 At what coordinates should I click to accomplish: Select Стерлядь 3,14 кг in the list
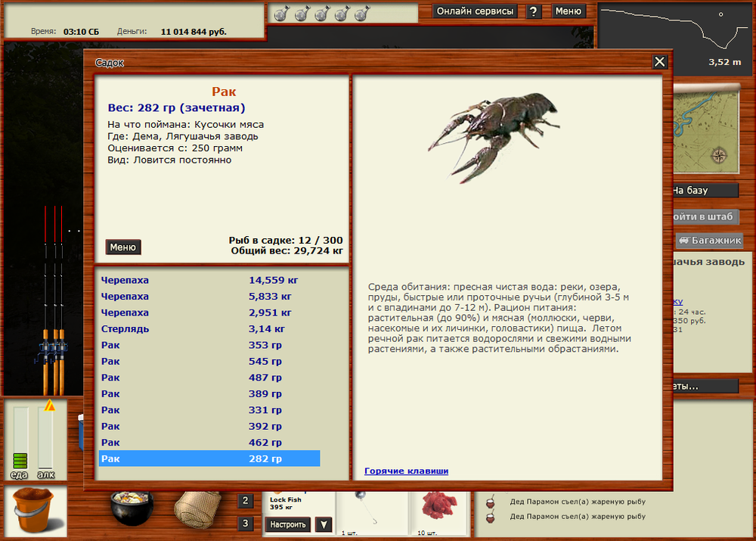(x=209, y=329)
